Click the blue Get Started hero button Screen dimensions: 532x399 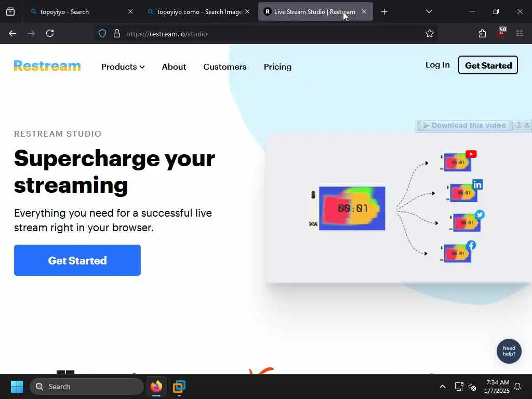pyautogui.click(x=77, y=260)
